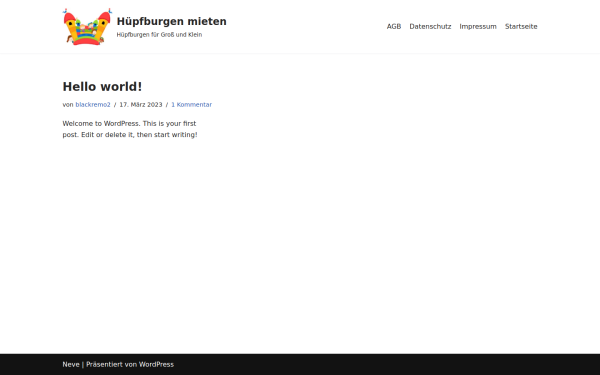
Task: Click the Welcome to WordPress excerpt text
Action: pyautogui.click(x=130, y=129)
